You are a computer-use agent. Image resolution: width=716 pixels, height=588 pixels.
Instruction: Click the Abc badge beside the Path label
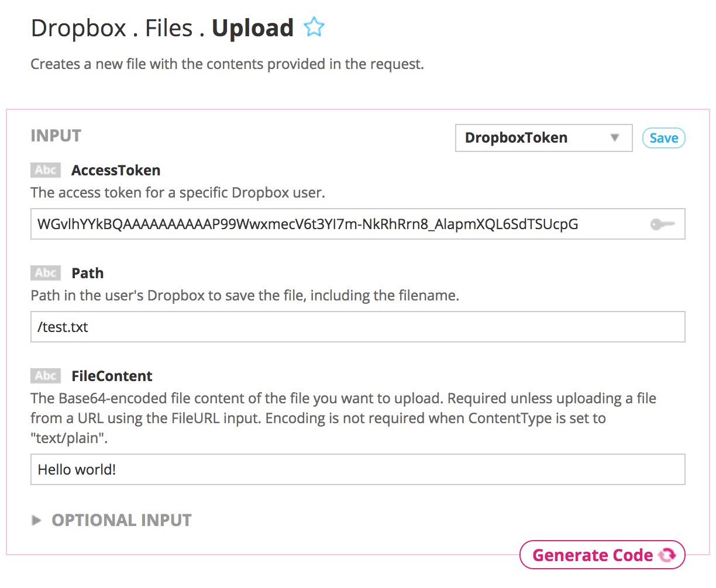(x=45, y=273)
